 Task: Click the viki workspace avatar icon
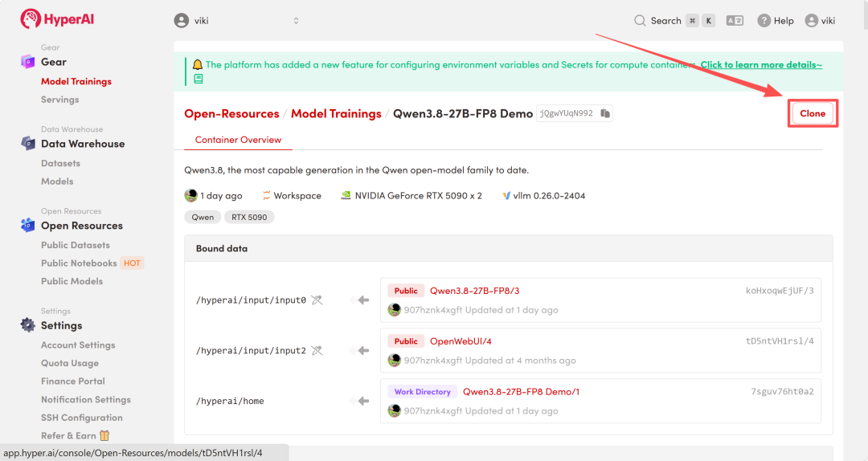[x=182, y=20]
